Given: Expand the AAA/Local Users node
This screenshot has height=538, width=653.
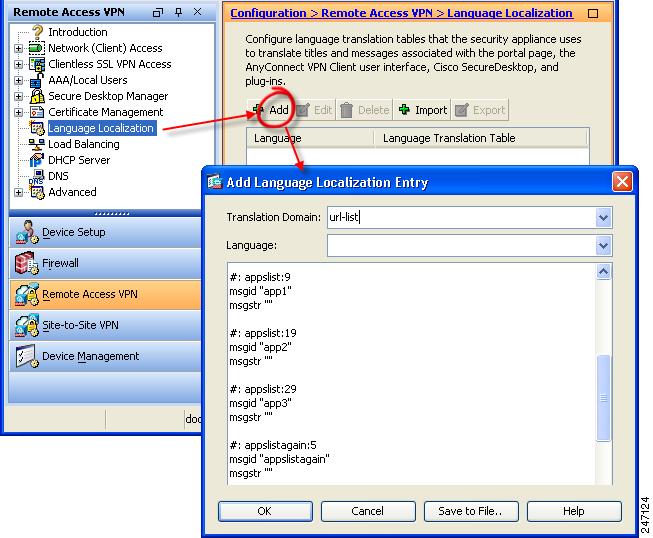Looking at the screenshot, I should 18,80.
